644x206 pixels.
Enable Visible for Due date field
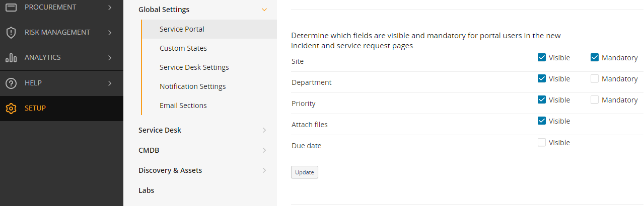tap(542, 143)
